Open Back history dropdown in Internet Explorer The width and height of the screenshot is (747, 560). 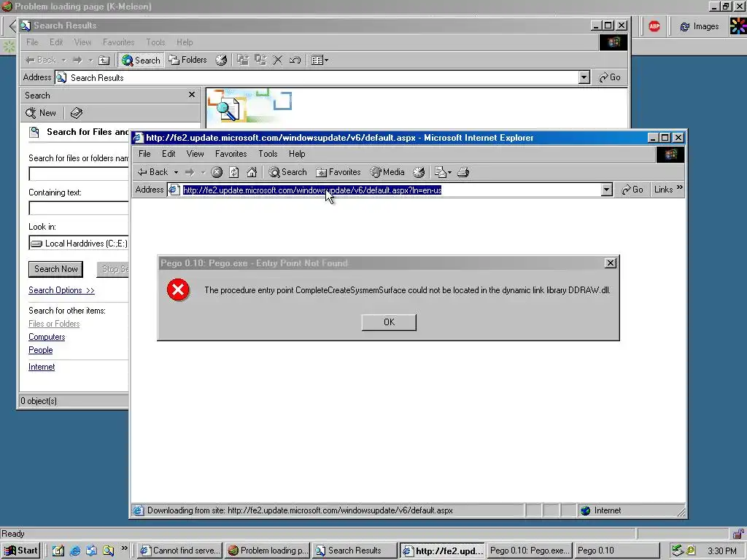pyautogui.click(x=176, y=172)
